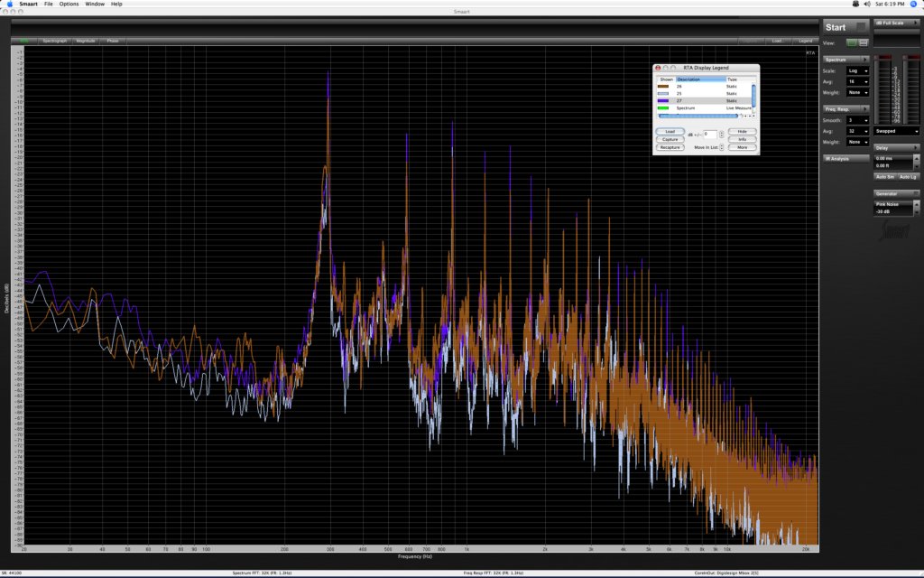Click the dB +/- input field

710,135
